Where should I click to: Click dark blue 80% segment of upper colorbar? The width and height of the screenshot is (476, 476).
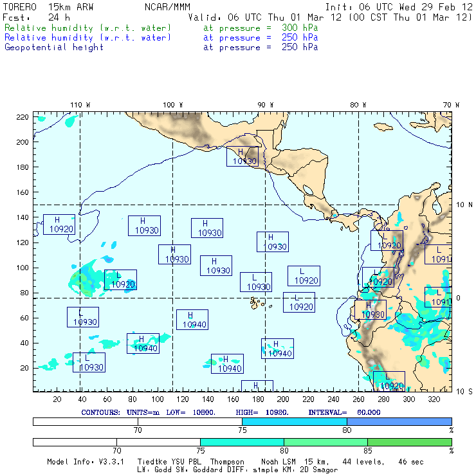(399, 421)
